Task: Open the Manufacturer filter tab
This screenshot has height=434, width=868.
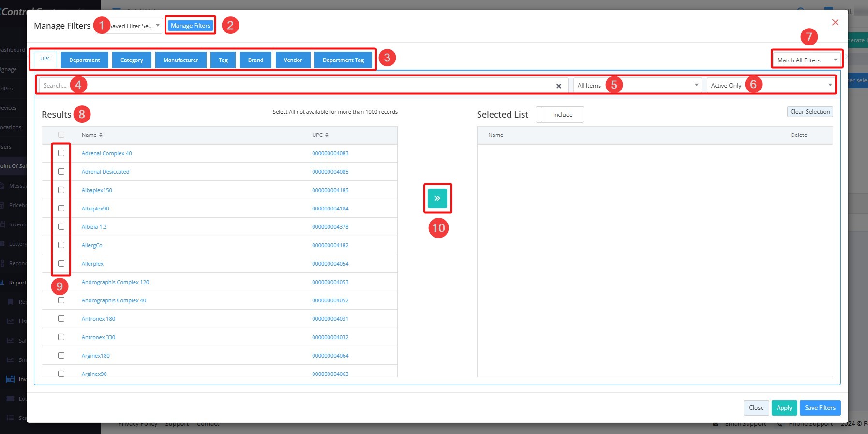Action: [x=181, y=60]
